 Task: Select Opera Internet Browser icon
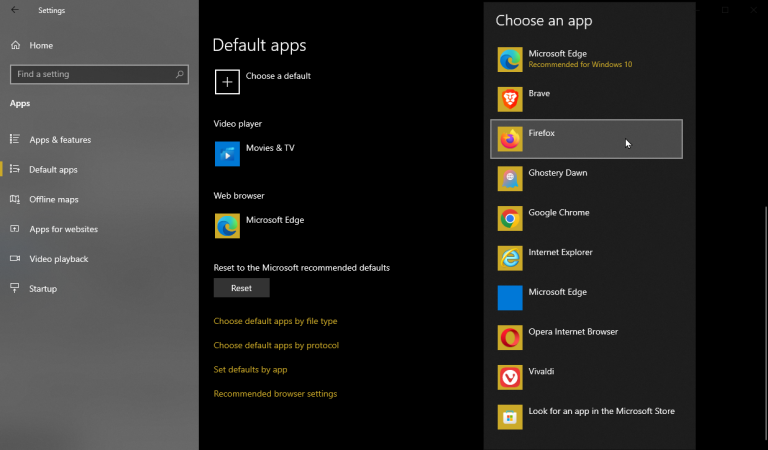(x=510, y=337)
